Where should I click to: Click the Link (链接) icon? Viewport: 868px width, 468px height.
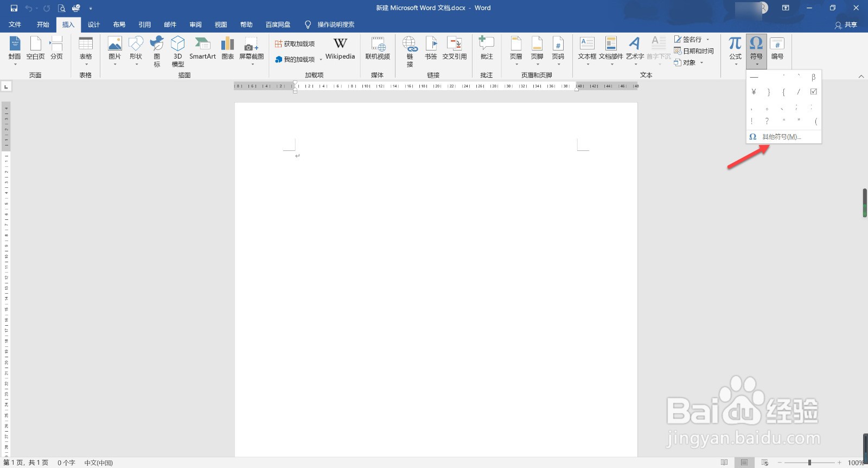[x=410, y=50]
